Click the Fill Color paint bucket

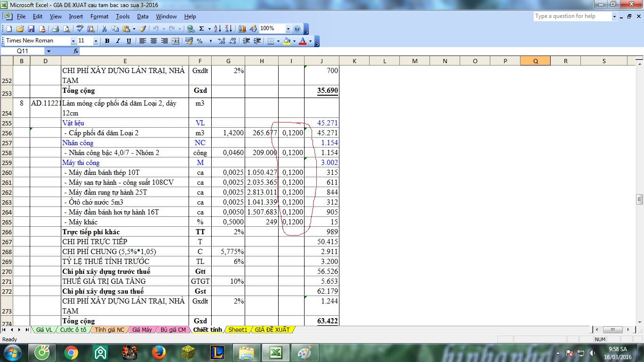(286, 41)
